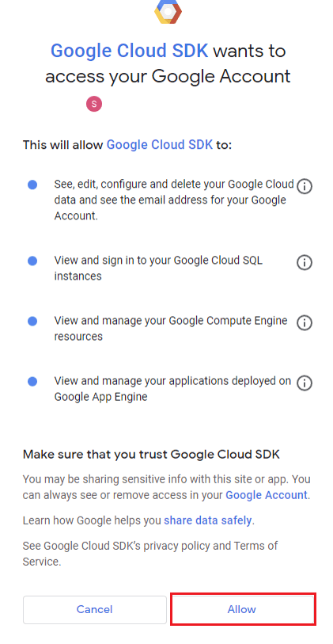Open info icon for App Engine applications permission
This screenshot has width=333, height=644.
[x=305, y=383]
